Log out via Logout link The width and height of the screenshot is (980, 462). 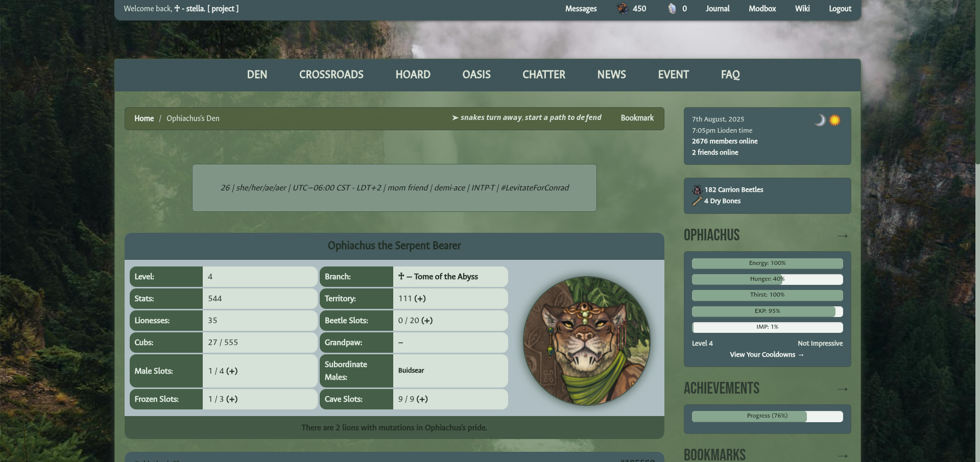pos(840,9)
